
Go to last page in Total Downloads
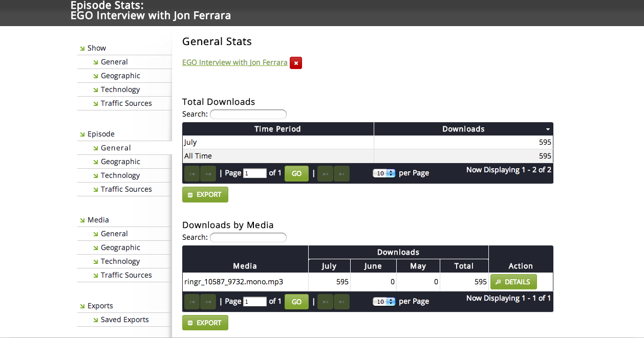[x=341, y=173]
